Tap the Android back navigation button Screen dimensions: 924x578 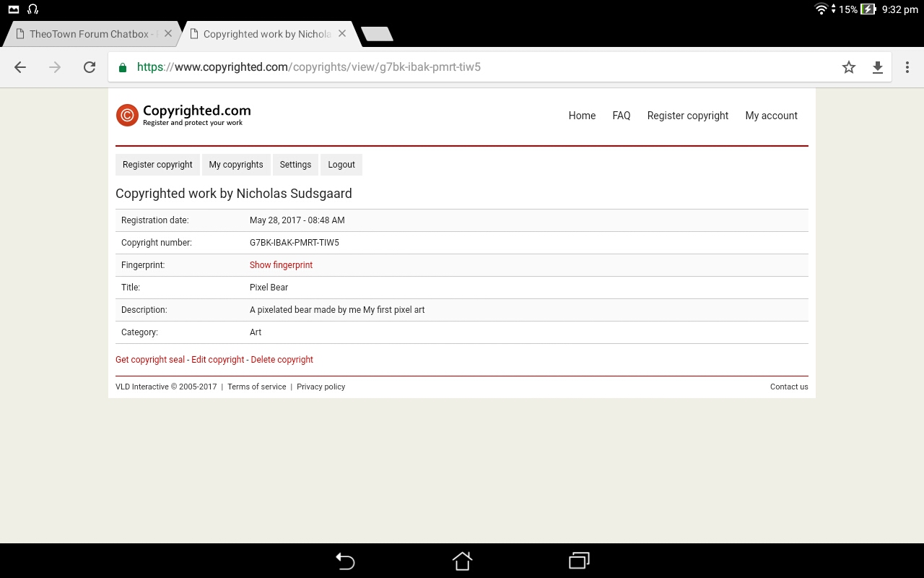point(345,561)
